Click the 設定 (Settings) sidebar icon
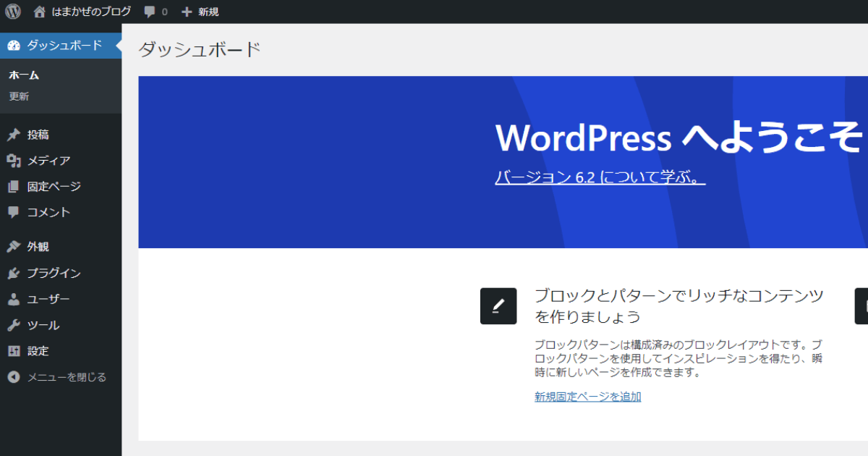Screen dimensions: 868x456 point(12,351)
